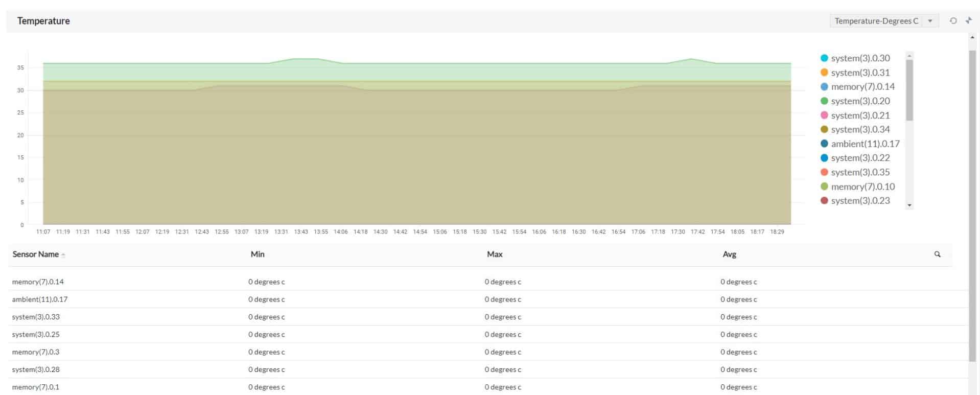
Task: Click the legend scroll-up arrow
Action: point(909,55)
